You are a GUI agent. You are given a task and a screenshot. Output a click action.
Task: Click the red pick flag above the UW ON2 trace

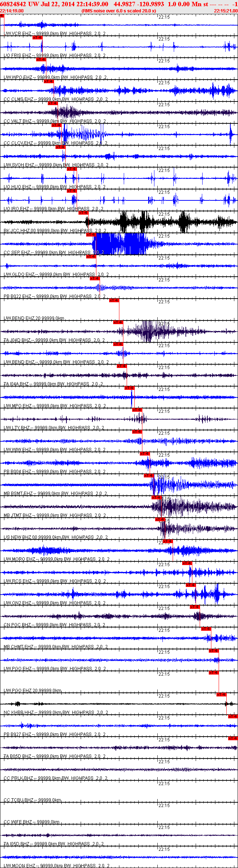click(x=191, y=585)
